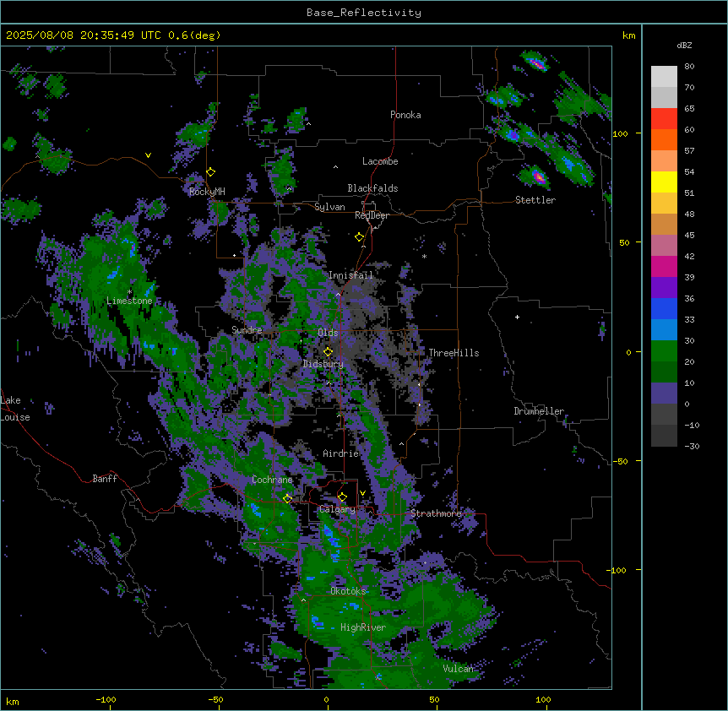Choose the purple 36-39 dBZ legend swatch
The width and height of the screenshot is (728, 711).
click(x=664, y=288)
